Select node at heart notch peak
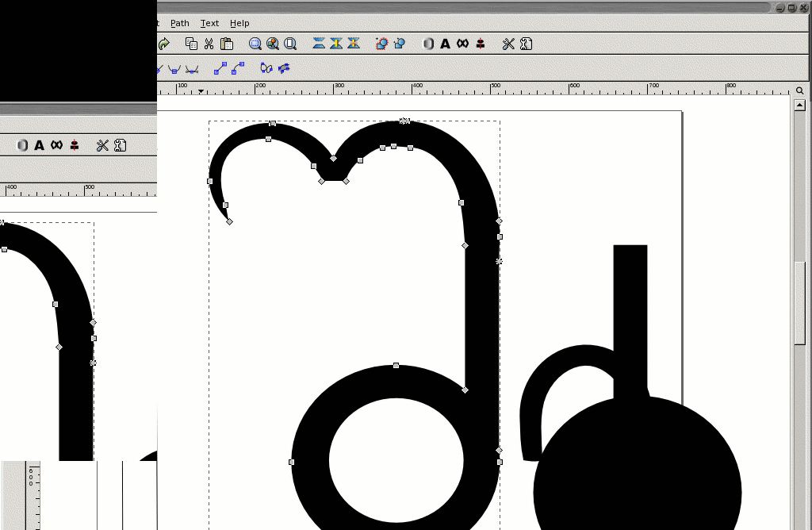812x530 pixels. [333, 159]
